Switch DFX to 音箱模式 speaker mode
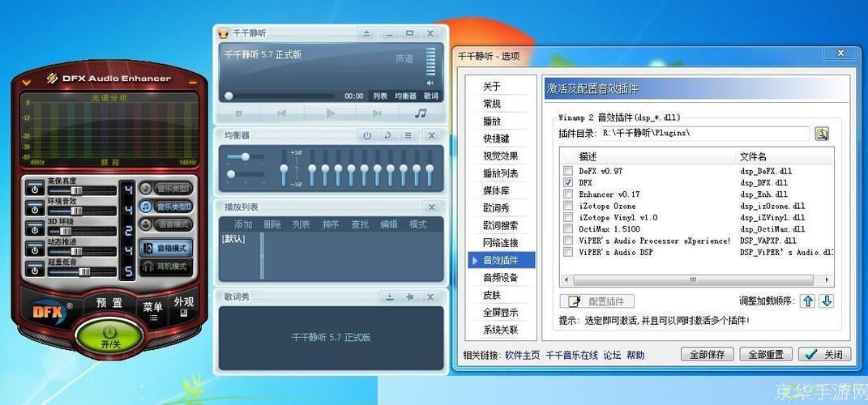Screen dimensions: 868x405 coord(166,248)
